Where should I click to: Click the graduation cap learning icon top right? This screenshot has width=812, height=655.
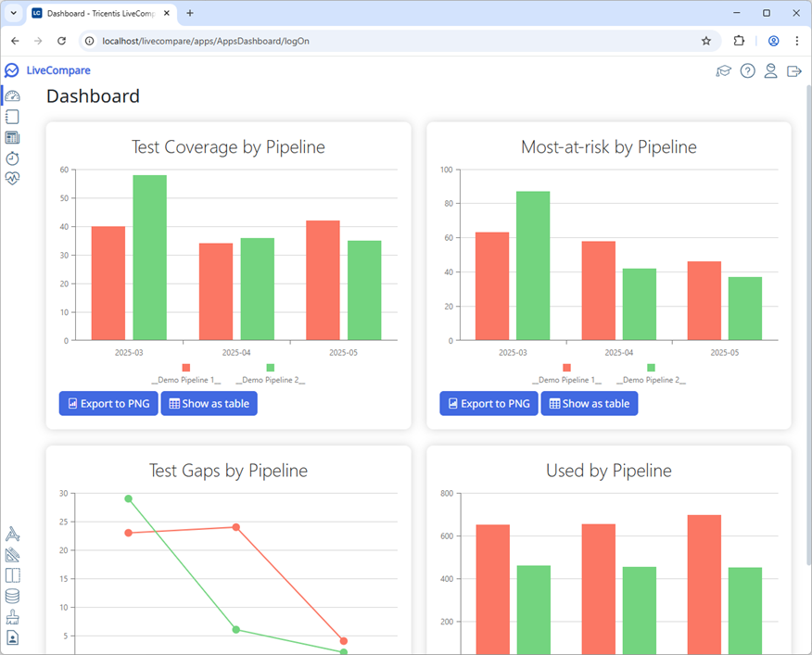coord(724,70)
